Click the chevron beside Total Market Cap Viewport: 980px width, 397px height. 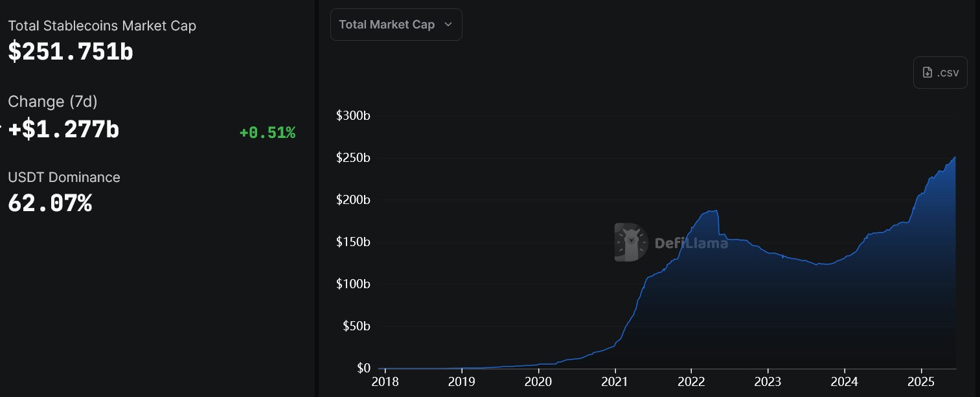448,24
